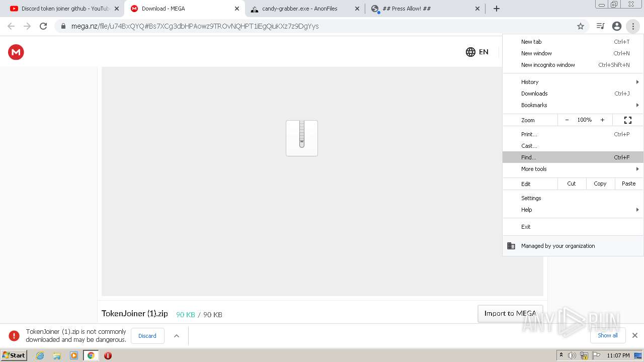
Task: Open a new tab with plus button
Action: click(497, 9)
